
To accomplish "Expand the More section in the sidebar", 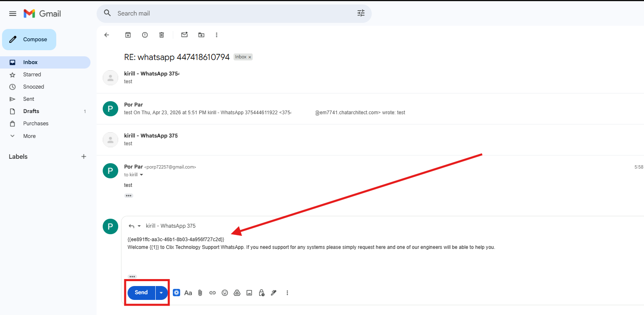I will click(x=29, y=136).
